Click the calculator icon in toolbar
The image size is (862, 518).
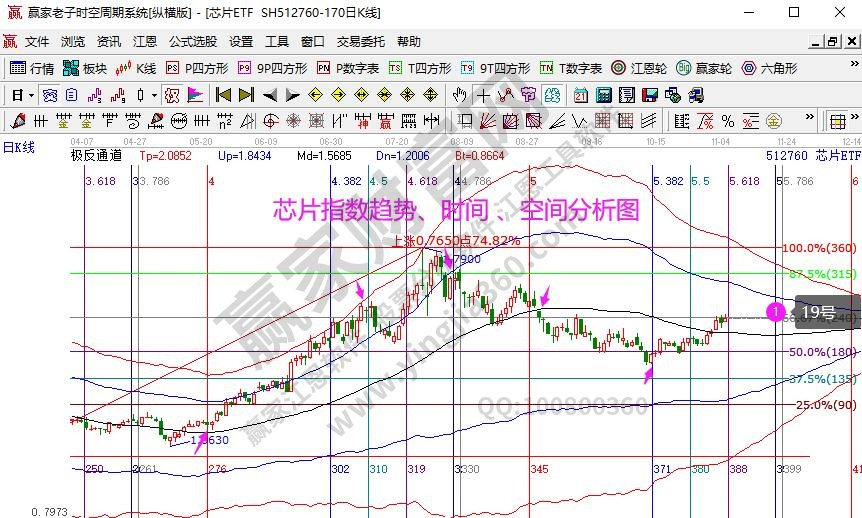point(603,95)
